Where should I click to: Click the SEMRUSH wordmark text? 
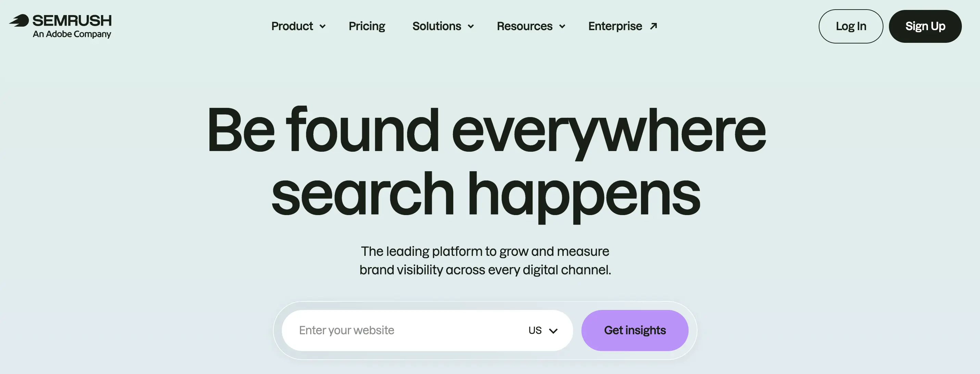click(72, 21)
